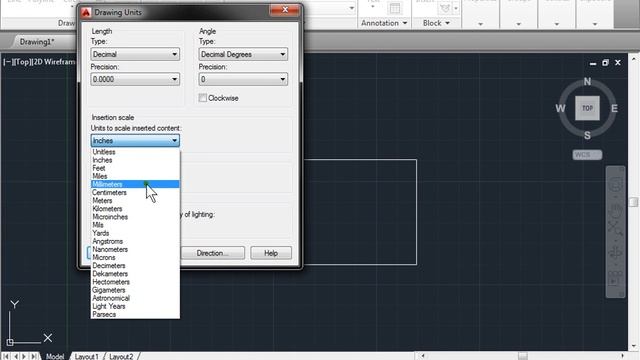Click the Help button in Drawing Units
640x360 pixels.
coord(271,253)
